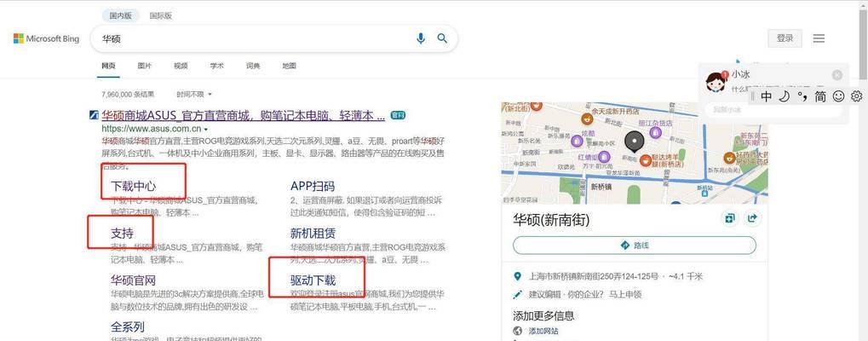Click the globe icon beside 添加网站
Image resolution: width=868 pixels, height=341 pixels.
[518, 331]
